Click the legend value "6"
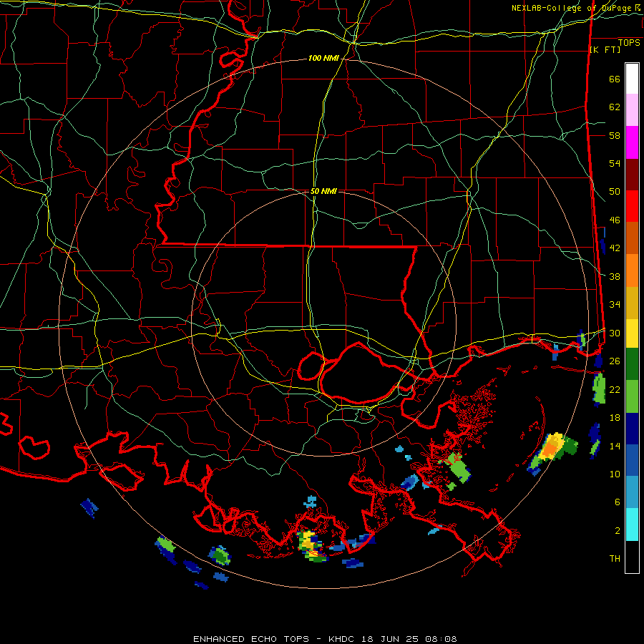 (618, 502)
